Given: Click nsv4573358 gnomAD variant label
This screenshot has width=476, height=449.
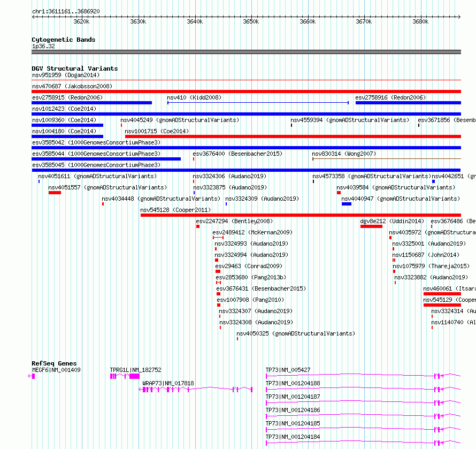Looking at the screenshot, I should point(372,176).
